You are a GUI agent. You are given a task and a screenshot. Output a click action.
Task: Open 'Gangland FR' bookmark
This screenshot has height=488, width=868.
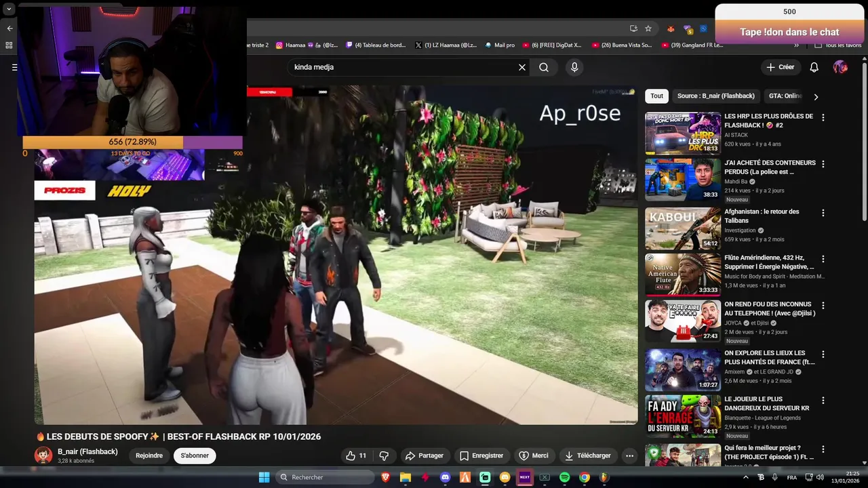click(692, 45)
